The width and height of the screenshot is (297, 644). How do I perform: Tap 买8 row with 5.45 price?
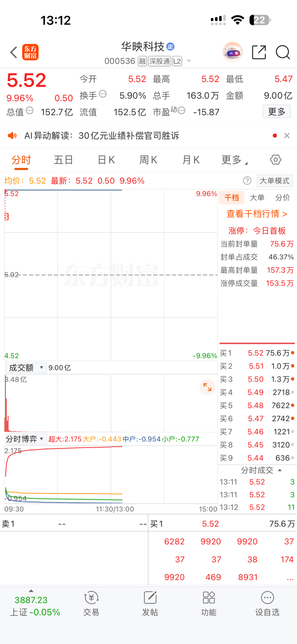point(257,445)
